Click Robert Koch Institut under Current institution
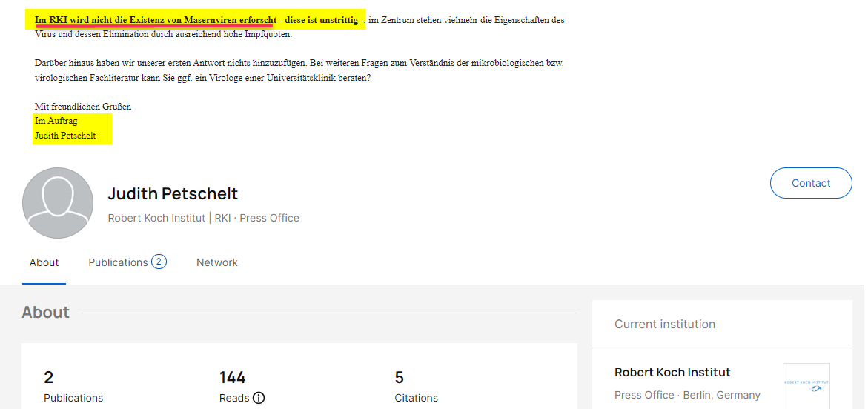 coord(672,373)
